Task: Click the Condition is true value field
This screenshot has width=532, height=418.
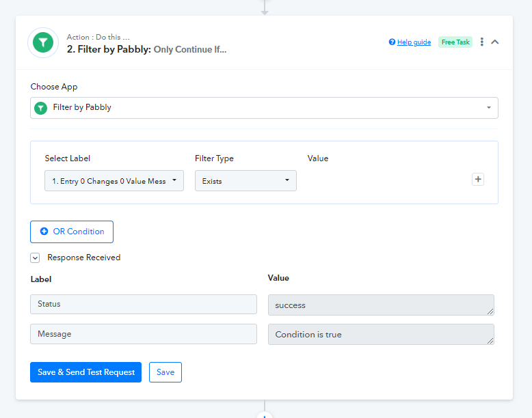Action: [x=381, y=334]
